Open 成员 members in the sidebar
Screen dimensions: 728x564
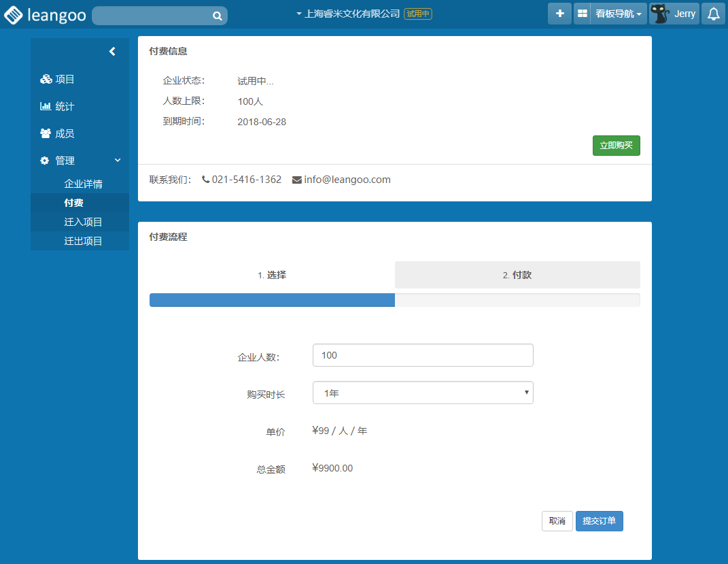(65, 134)
